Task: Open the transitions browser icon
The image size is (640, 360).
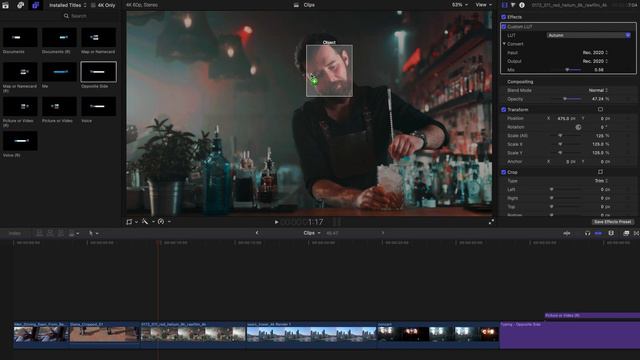Action: click(x=636, y=233)
